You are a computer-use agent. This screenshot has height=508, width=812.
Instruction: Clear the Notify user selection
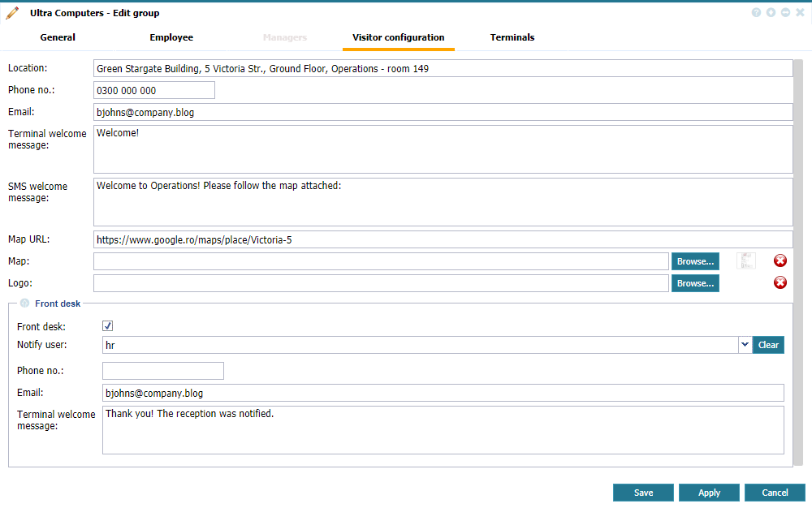(768, 345)
